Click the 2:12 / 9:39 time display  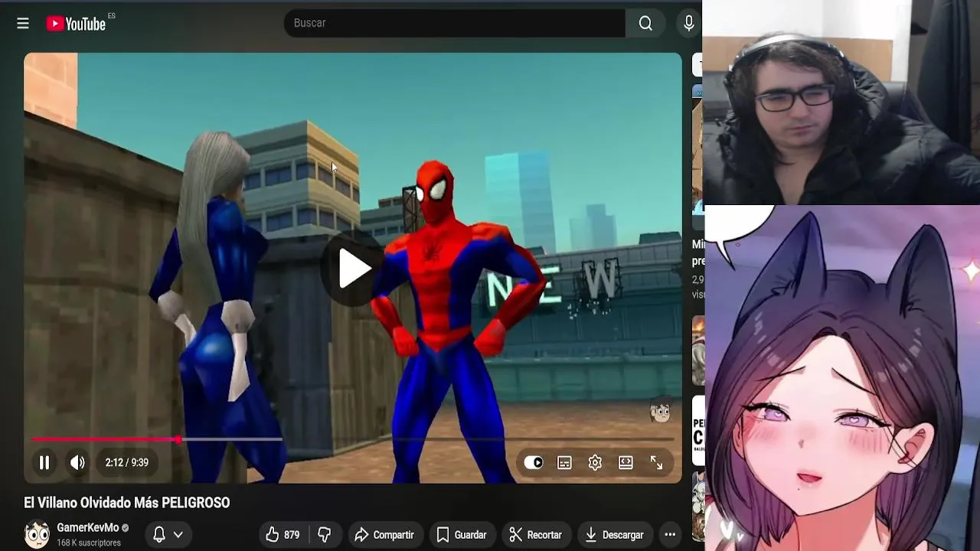[127, 462]
